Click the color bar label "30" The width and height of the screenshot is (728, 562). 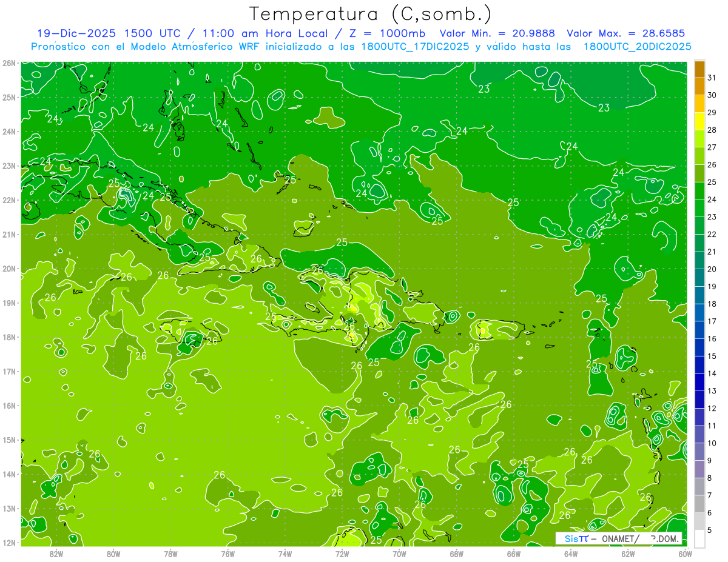click(712, 95)
